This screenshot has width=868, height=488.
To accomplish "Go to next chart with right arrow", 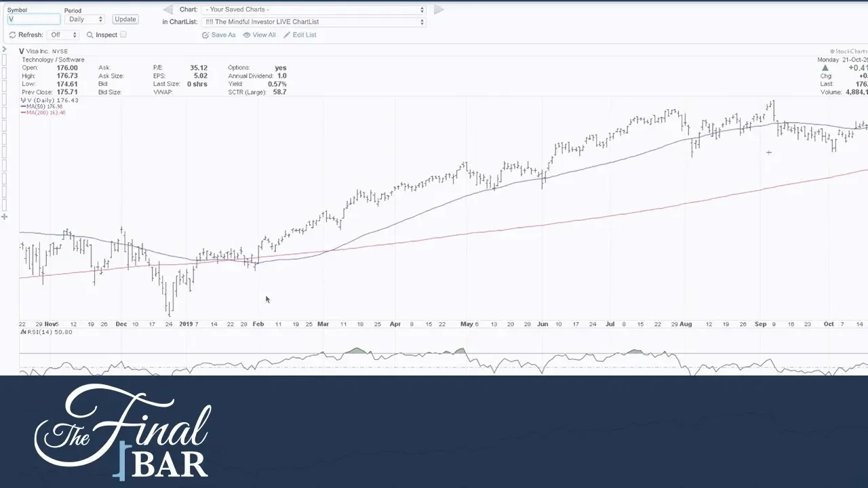I will [x=438, y=9].
